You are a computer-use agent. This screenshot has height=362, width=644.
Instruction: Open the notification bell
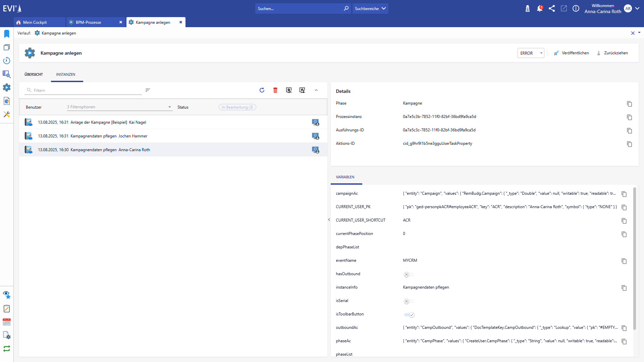pos(540,8)
